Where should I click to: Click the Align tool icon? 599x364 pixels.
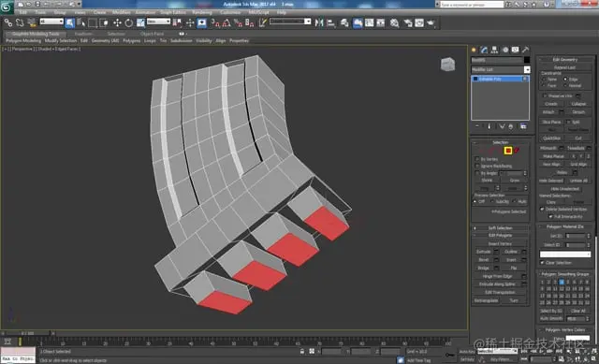pyautogui.click(x=330, y=22)
